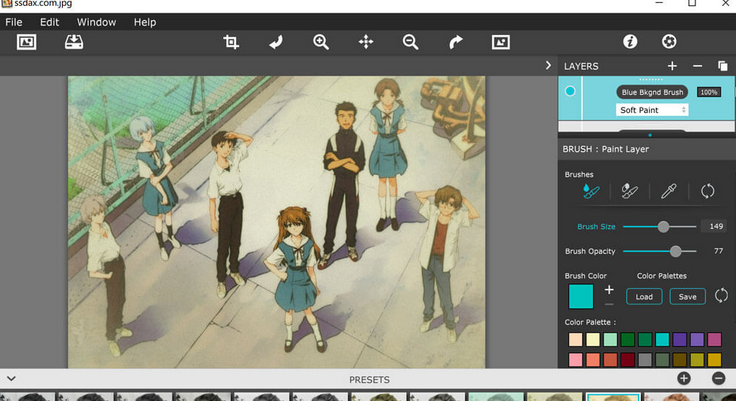Pick the peach palette swatch
Image resolution: width=736 pixels, height=401 pixels.
point(575,339)
